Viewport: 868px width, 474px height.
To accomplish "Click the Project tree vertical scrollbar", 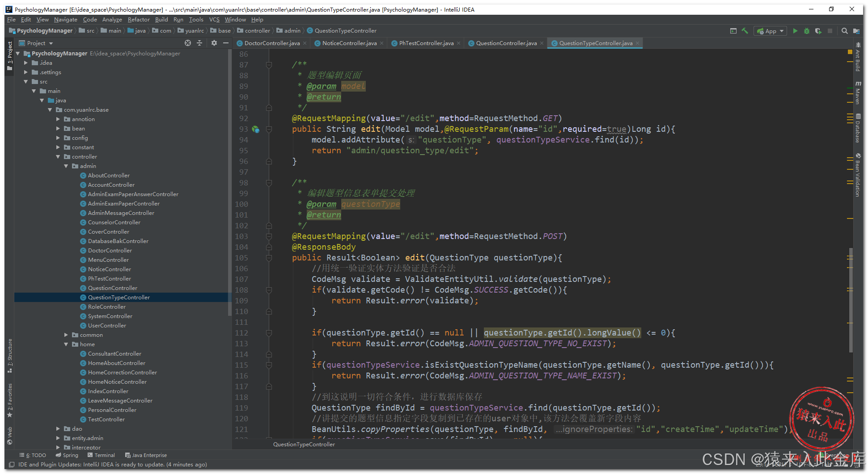I will [230, 183].
